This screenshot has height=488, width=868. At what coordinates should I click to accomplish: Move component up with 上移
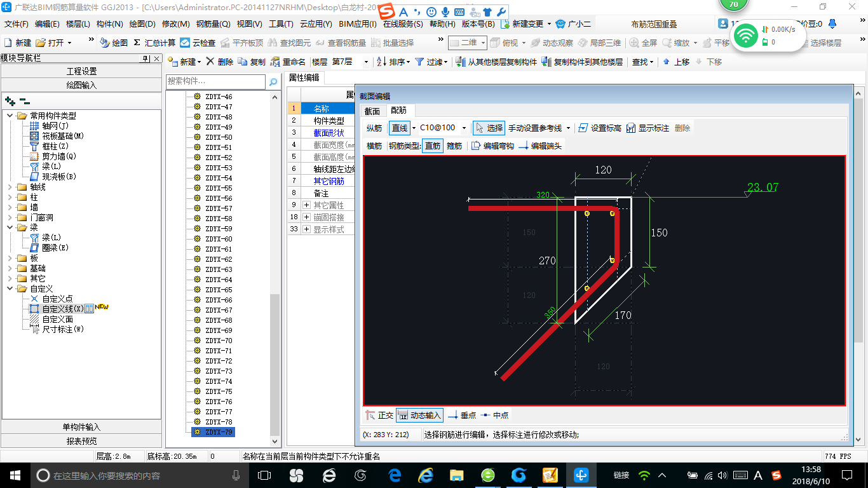click(676, 62)
